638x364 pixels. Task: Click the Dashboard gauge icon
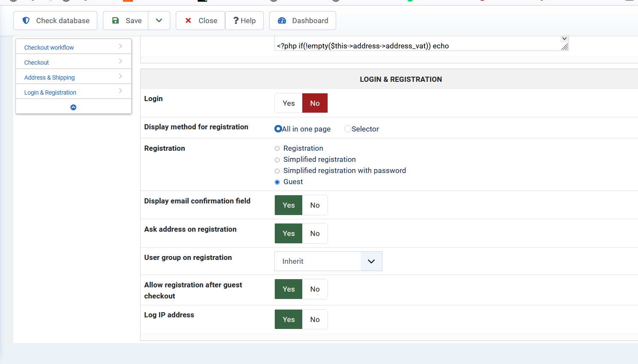(x=282, y=21)
